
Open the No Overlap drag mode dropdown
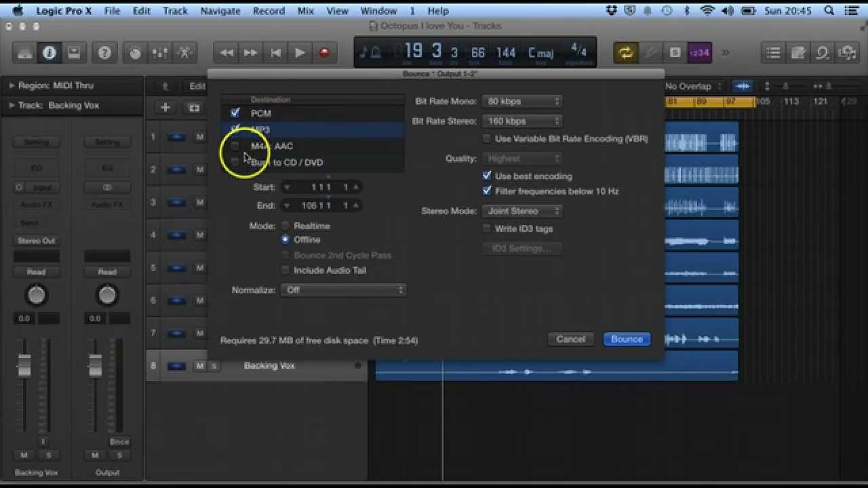pos(692,86)
